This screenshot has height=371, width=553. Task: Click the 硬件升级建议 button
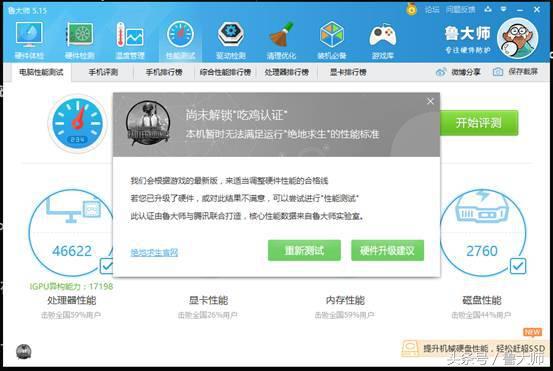387,250
